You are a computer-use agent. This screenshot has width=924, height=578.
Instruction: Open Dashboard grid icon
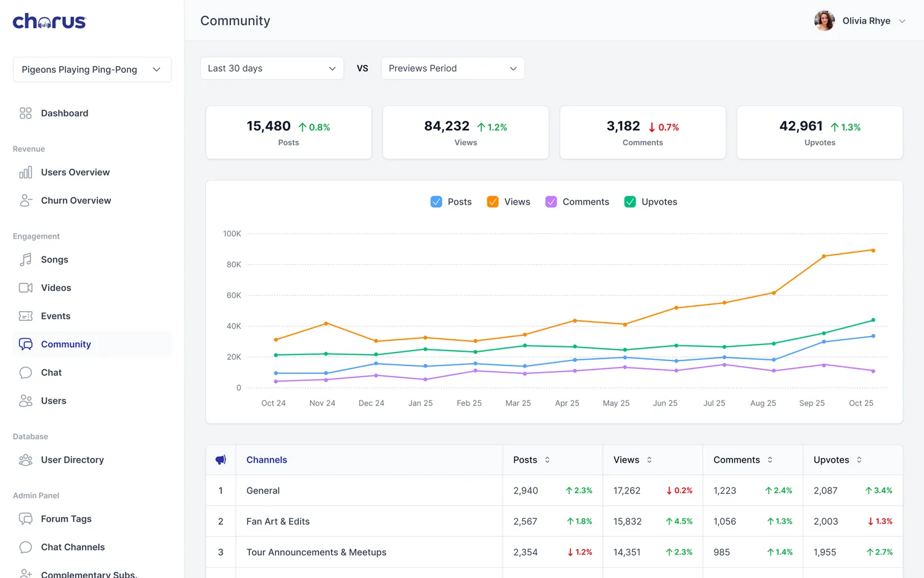[x=25, y=113]
